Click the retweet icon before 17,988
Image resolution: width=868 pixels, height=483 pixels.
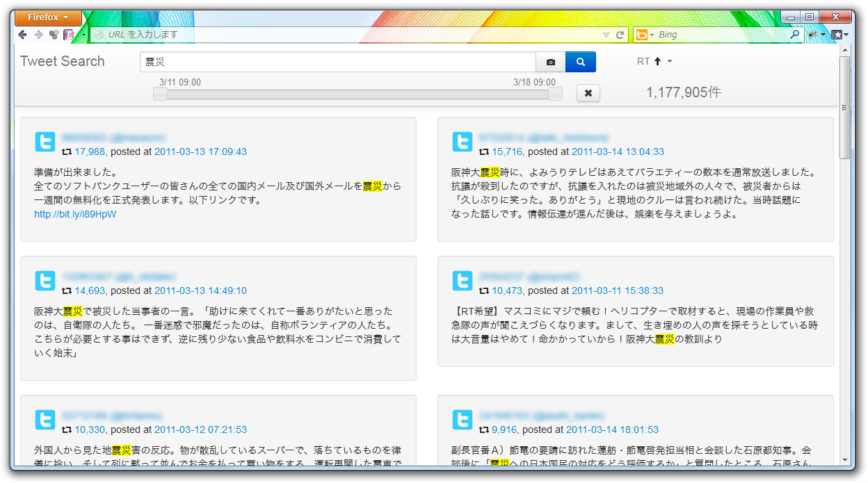point(67,152)
